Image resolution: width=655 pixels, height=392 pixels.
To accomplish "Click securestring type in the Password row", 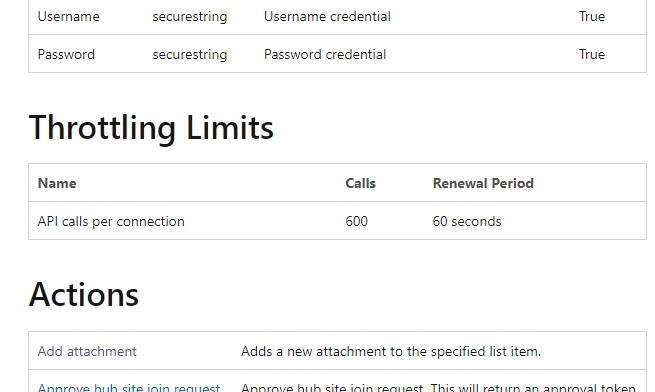I will pos(190,55).
